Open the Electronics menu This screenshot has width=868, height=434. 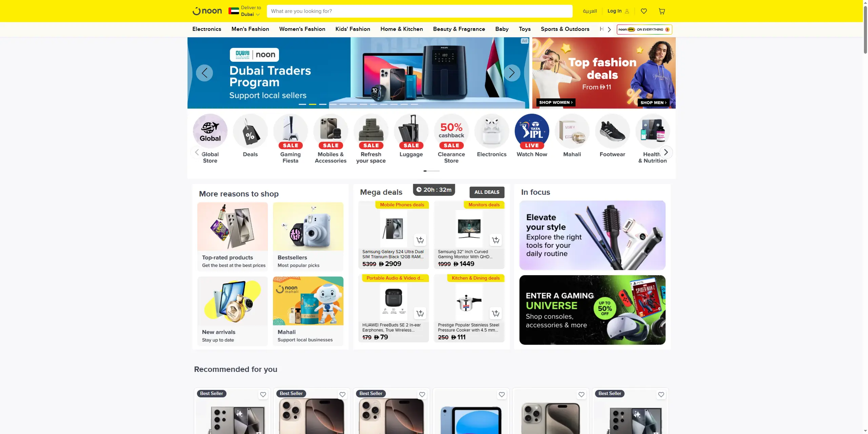[x=207, y=29]
